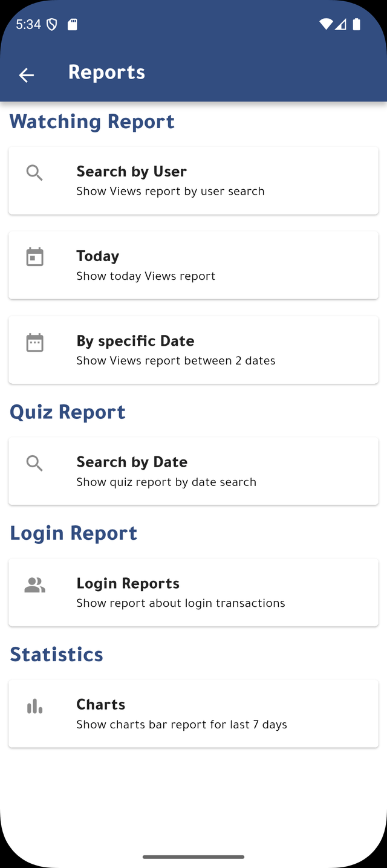The image size is (387, 868).
Task: Tap the home gesture bar at bottom
Action: [193, 857]
